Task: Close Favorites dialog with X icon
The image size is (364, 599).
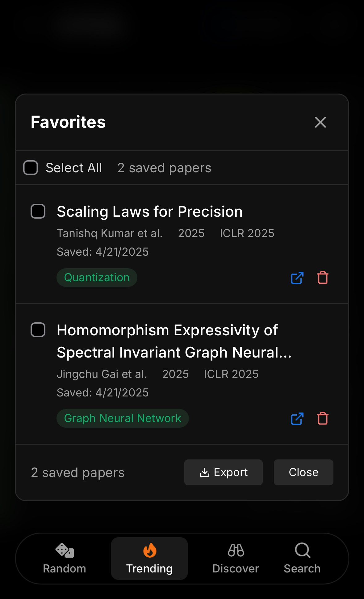Action: click(320, 122)
